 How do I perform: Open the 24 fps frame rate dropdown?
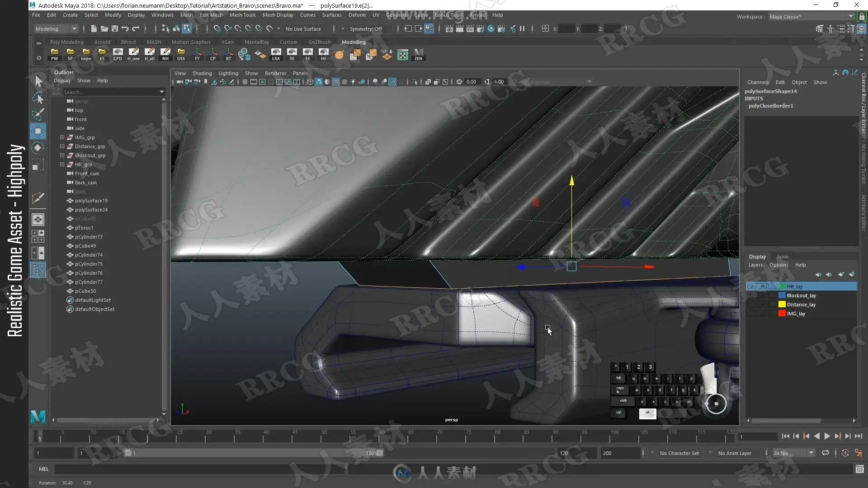tap(793, 453)
